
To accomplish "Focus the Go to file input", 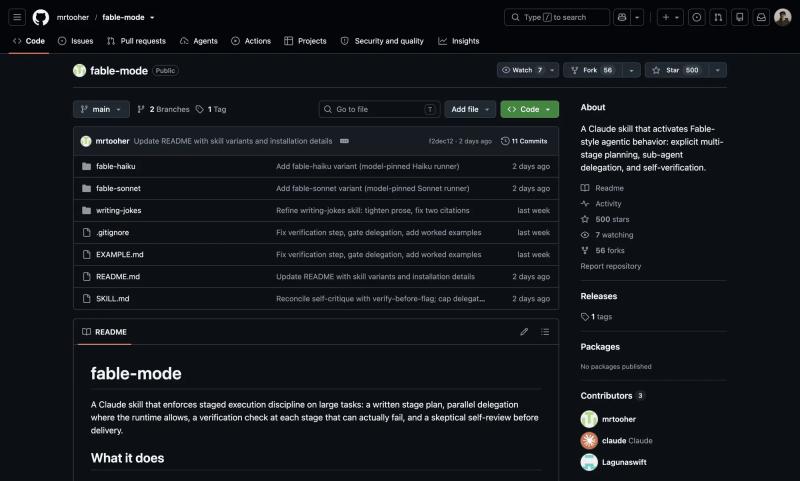I will [x=379, y=109].
